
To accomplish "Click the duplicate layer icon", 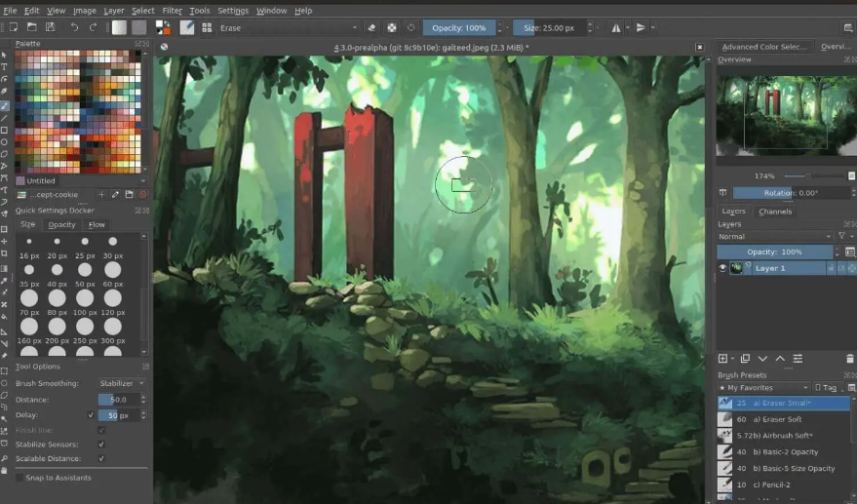I will click(745, 359).
